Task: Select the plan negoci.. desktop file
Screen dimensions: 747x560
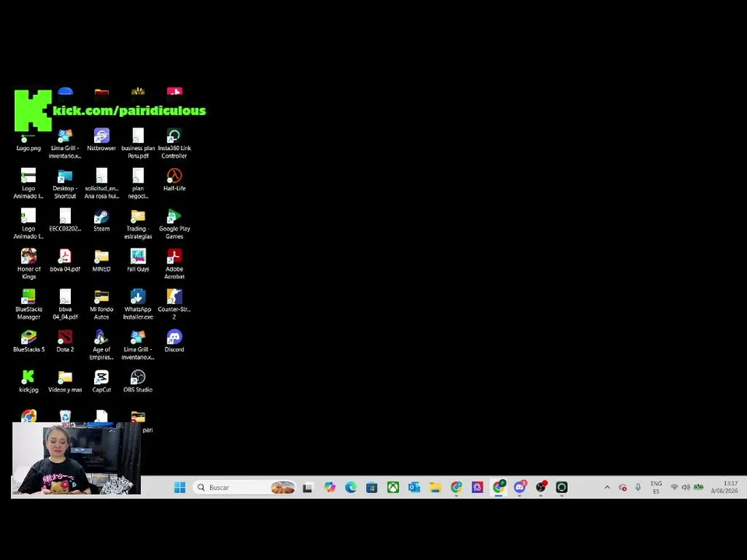Action: click(139, 184)
